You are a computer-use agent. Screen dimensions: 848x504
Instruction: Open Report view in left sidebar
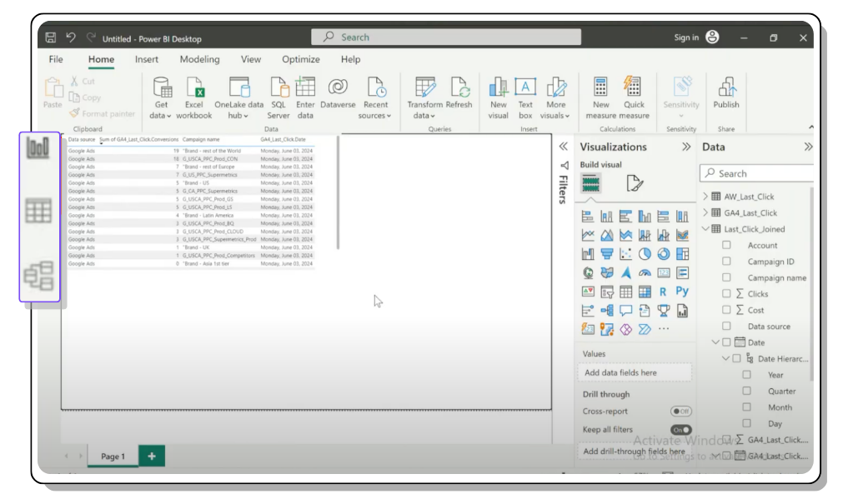[x=39, y=148]
